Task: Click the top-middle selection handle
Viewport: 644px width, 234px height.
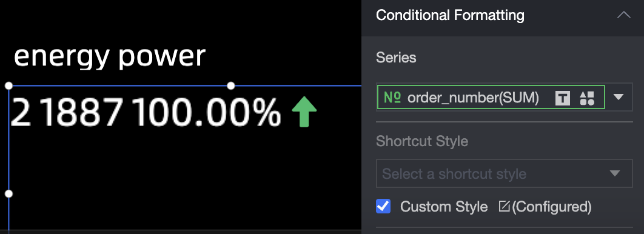Action: [231, 85]
